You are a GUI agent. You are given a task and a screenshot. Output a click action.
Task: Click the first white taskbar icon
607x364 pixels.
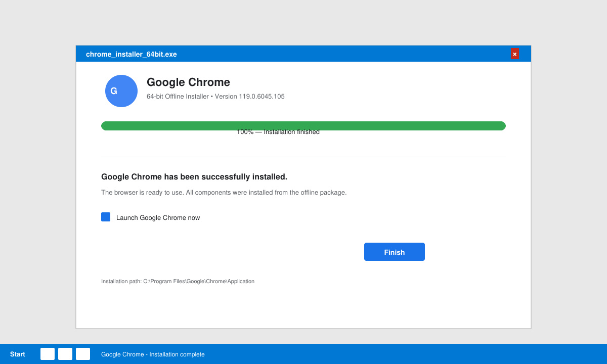click(48, 354)
